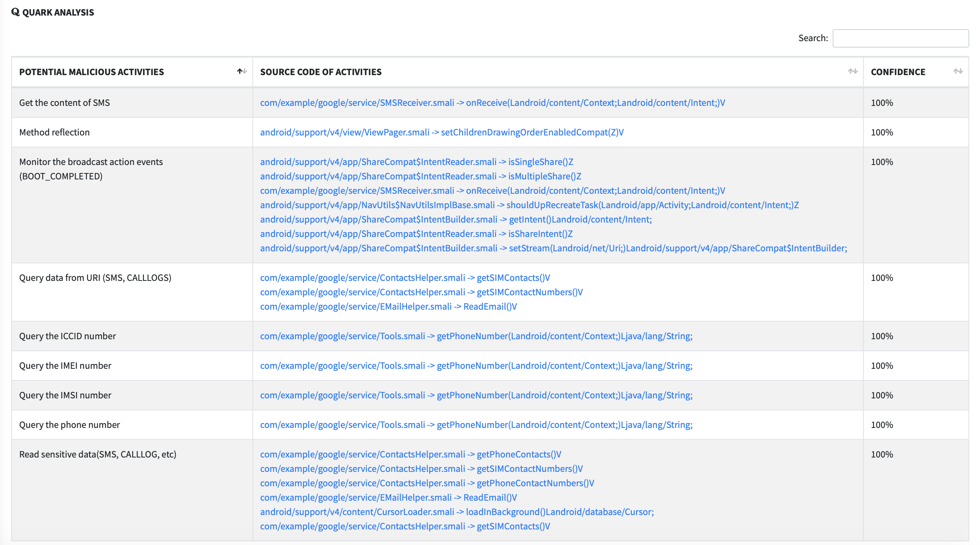This screenshot has width=980, height=545.
Task: Open IntentReader isShareIntent link
Action: [416, 234]
